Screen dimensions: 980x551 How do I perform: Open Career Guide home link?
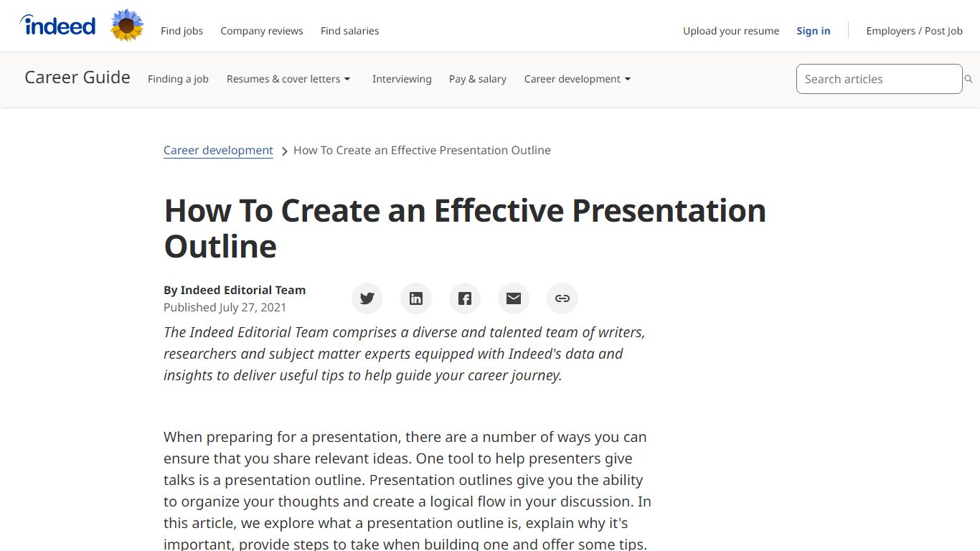[77, 77]
